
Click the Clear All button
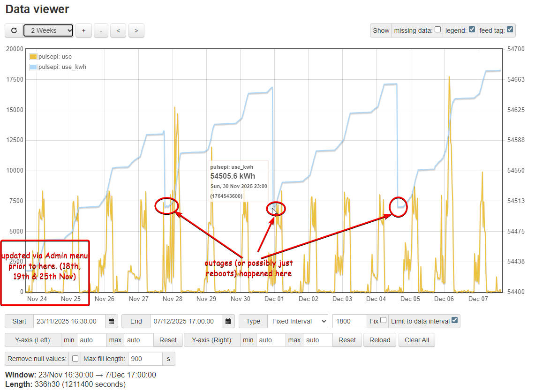416,340
